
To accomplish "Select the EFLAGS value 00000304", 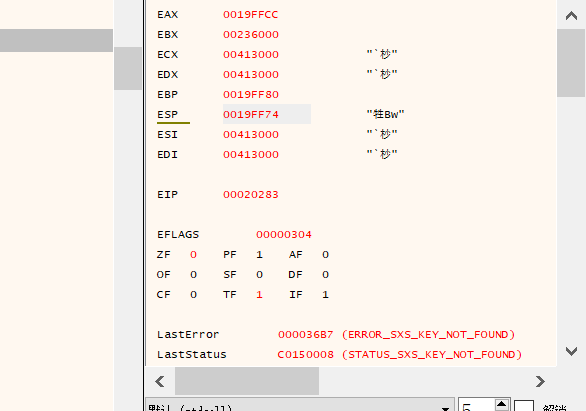I will [x=284, y=235].
